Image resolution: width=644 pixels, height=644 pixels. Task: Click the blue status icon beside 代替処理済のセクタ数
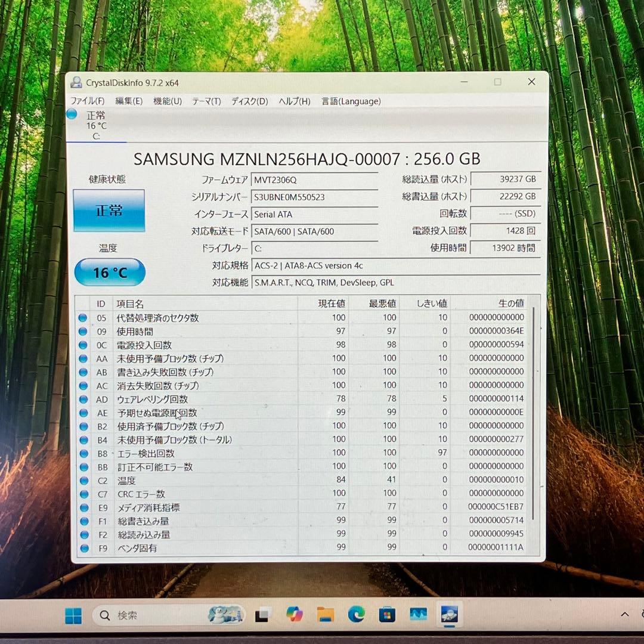tap(83, 317)
